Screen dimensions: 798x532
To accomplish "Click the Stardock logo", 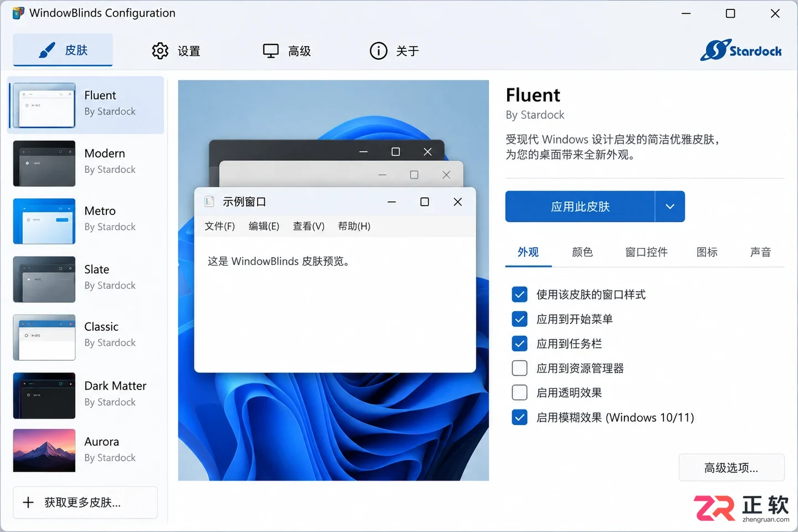I will tap(741, 50).
